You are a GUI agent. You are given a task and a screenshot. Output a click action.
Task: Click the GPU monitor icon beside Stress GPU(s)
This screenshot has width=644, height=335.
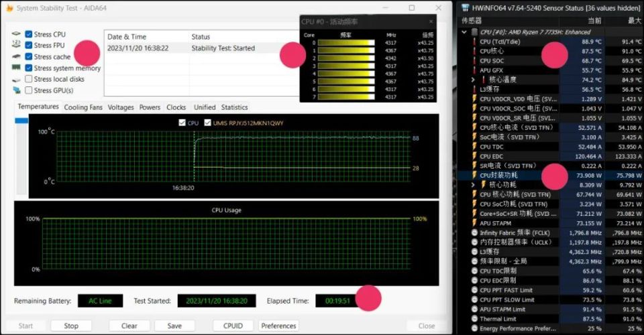pyautogui.click(x=16, y=90)
